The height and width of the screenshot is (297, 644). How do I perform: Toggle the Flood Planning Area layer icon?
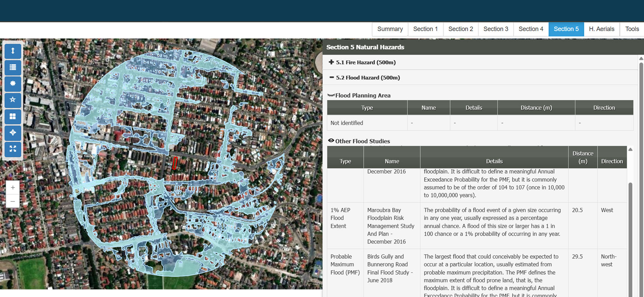coord(331,95)
